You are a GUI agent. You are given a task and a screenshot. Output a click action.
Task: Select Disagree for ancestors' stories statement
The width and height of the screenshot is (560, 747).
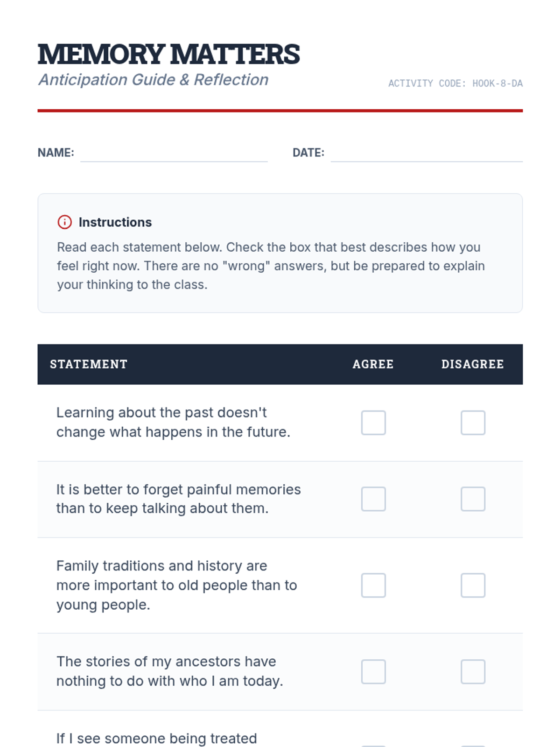[473, 672]
